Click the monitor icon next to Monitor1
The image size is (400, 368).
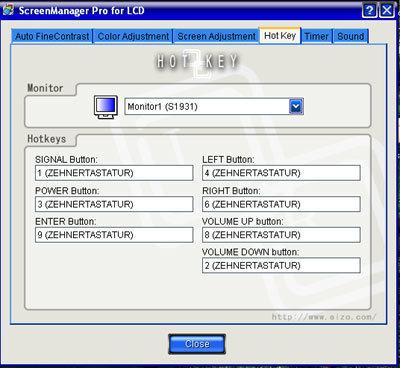click(x=105, y=107)
